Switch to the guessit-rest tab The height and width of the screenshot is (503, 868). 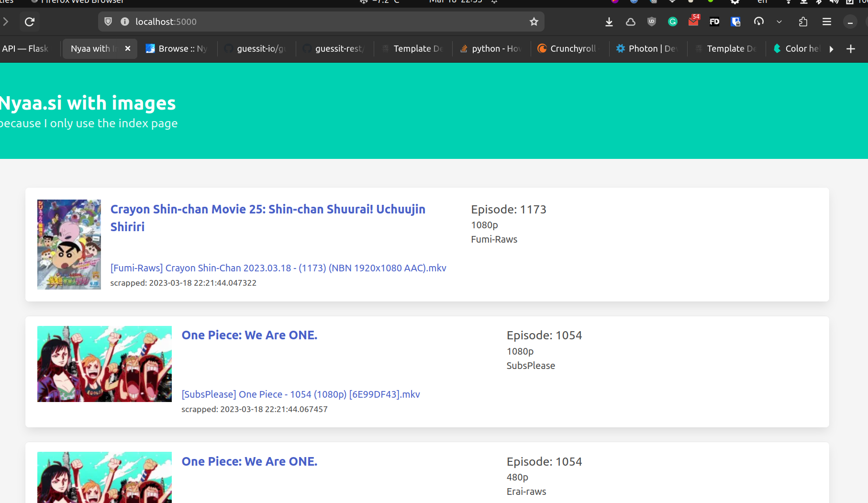click(x=334, y=48)
